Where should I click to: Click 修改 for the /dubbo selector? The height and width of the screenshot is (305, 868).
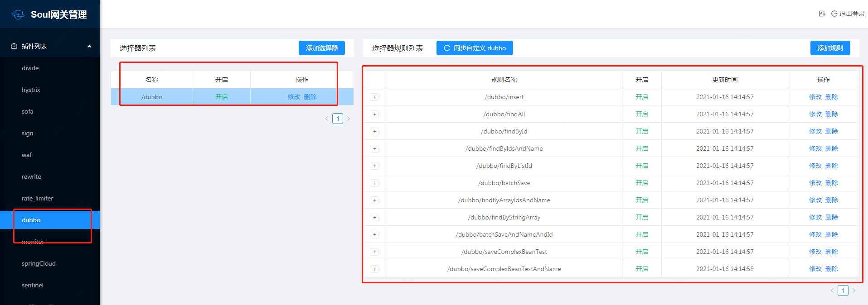[x=294, y=97]
